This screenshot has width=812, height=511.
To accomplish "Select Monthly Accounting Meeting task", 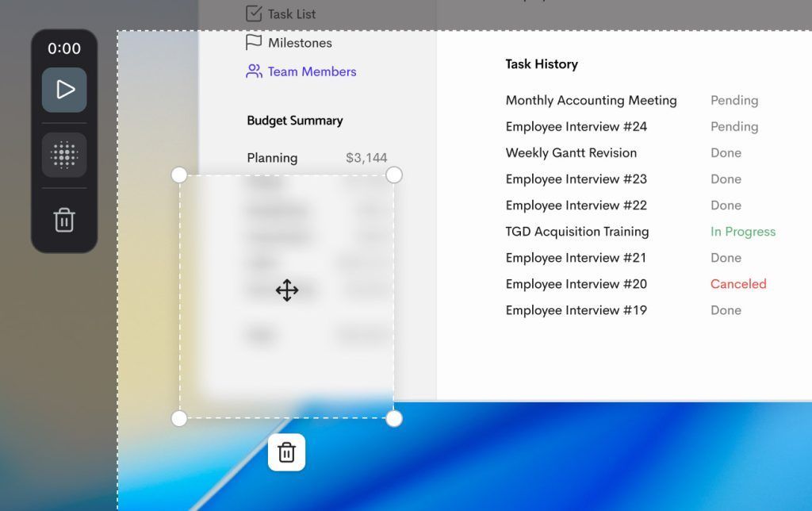I will click(591, 101).
